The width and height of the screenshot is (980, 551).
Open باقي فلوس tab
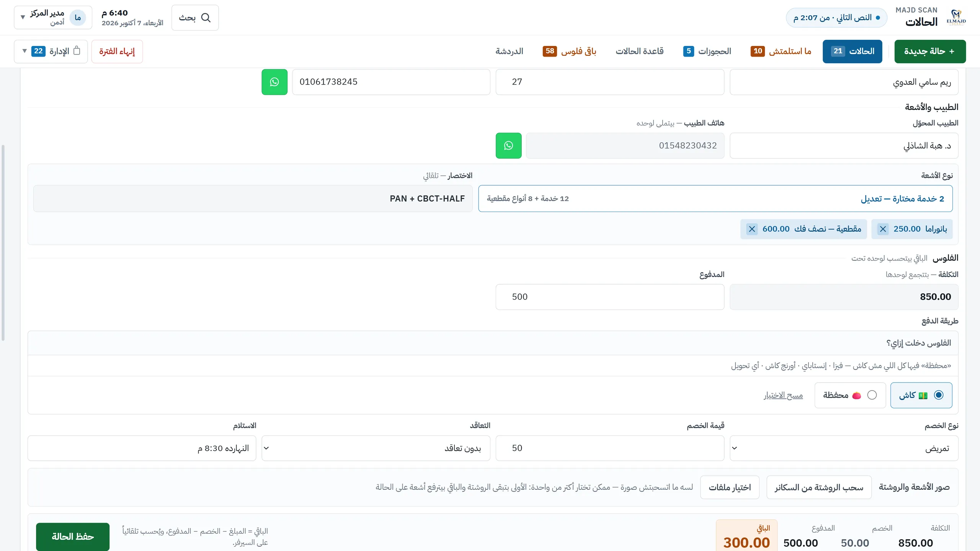(x=569, y=51)
